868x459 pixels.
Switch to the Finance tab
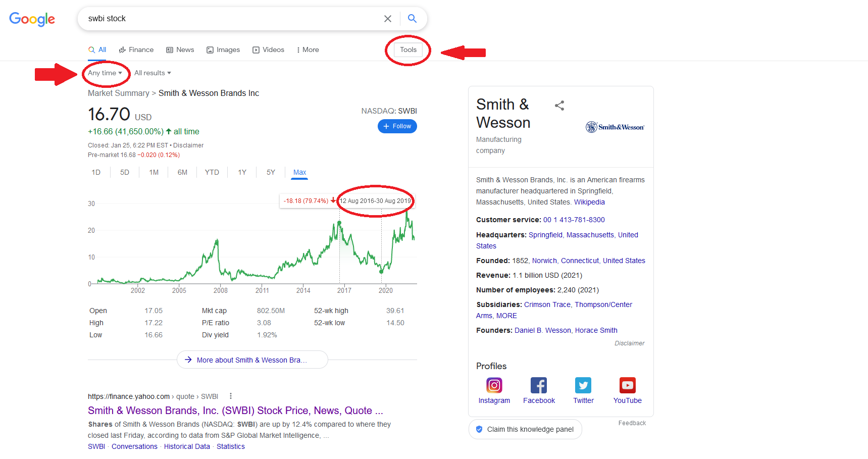(136, 50)
